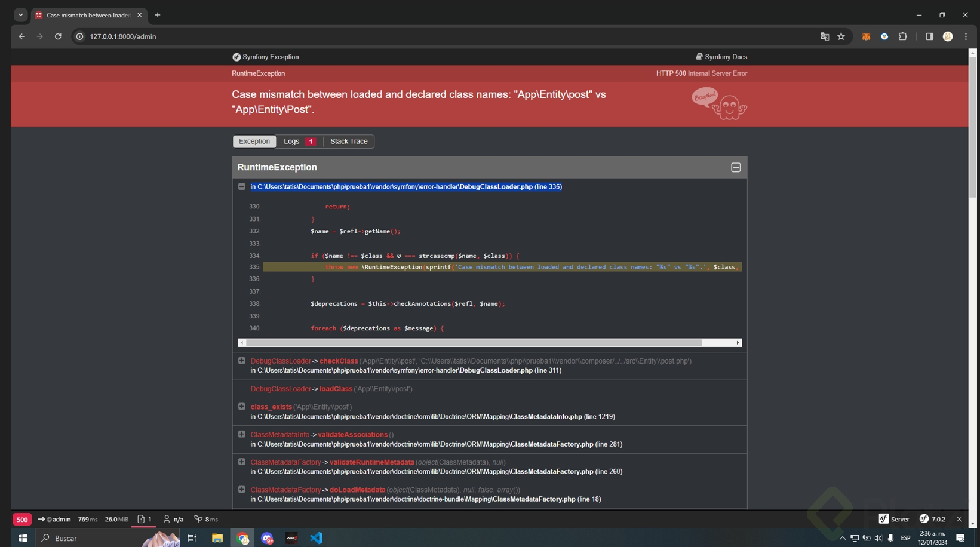The width and height of the screenshot is (980, 547).
Task: Open the Chrome profile avatar
Action: [x=948, y=36]
